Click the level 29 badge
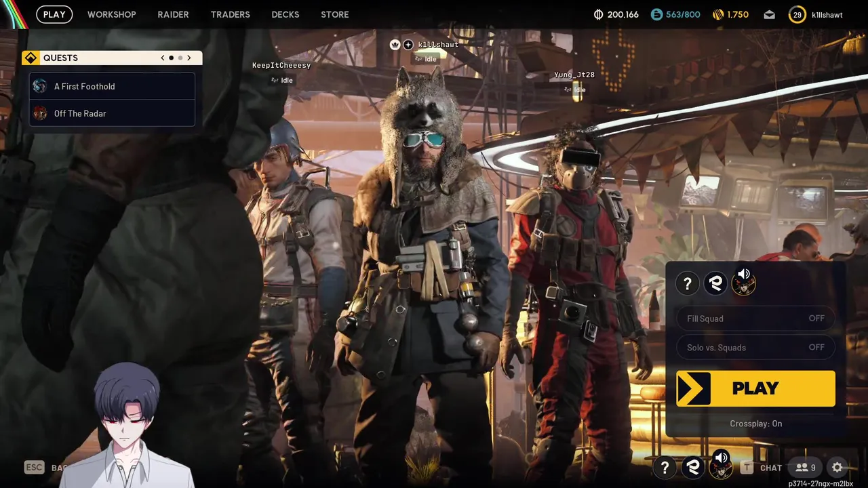 click(x=797, y=14)
